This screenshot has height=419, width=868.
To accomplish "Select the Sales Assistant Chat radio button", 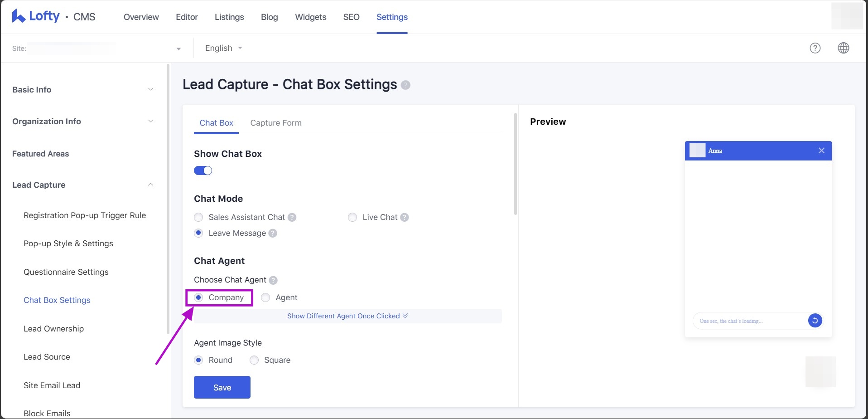I will [x=198, y=217].
